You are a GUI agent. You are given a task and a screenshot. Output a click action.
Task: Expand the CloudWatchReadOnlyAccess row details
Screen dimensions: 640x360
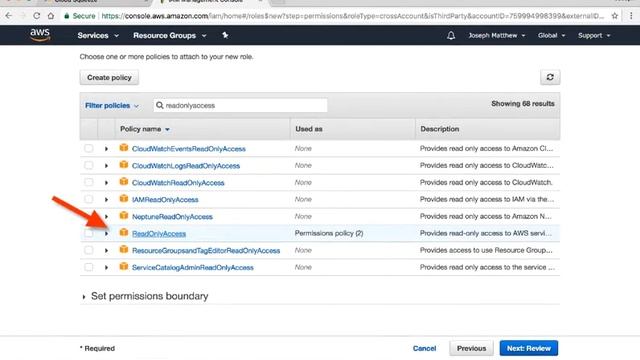(106, 183)
